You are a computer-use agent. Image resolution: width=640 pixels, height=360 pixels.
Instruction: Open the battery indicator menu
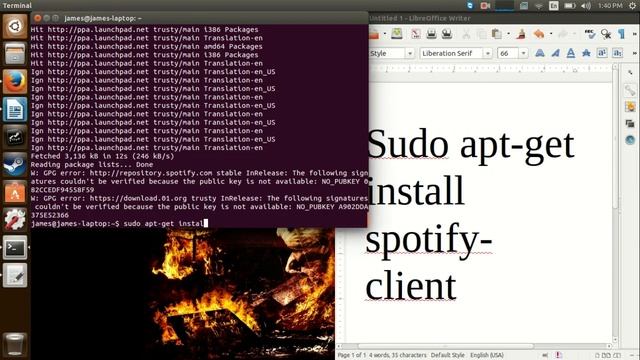pos(569,6)
